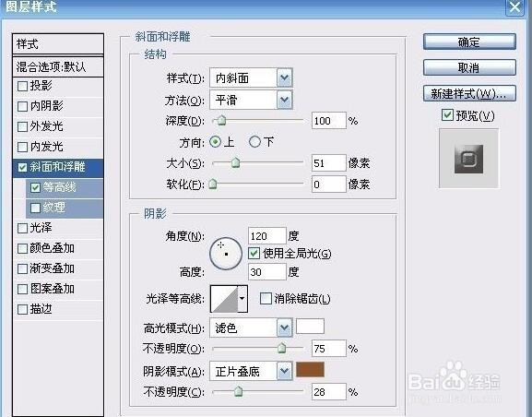Enable the 投影 drop shadow checkbox

(x=22, y=86)
